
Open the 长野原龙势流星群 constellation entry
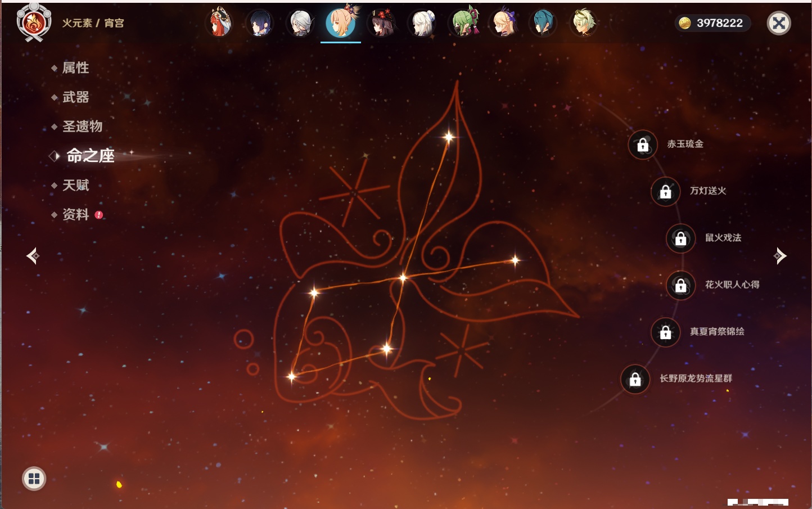(x=696, y=379)
